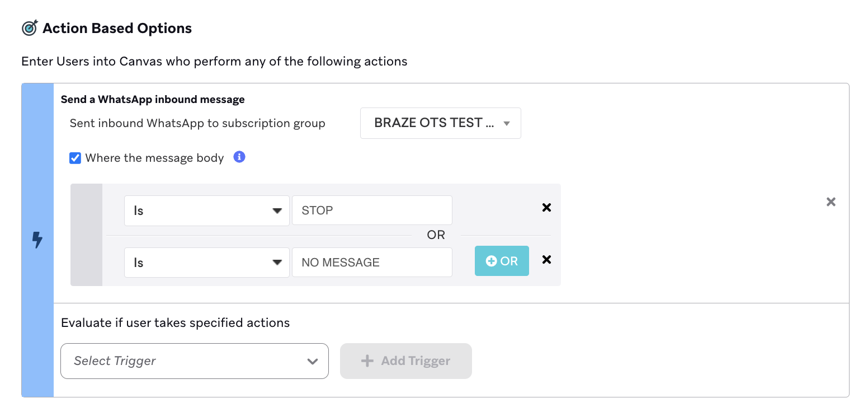The height and width of the screenshot is (412, 868).
Task: Click Sent inbound WhatsApp to subscription group label
Action: point(197,123)
